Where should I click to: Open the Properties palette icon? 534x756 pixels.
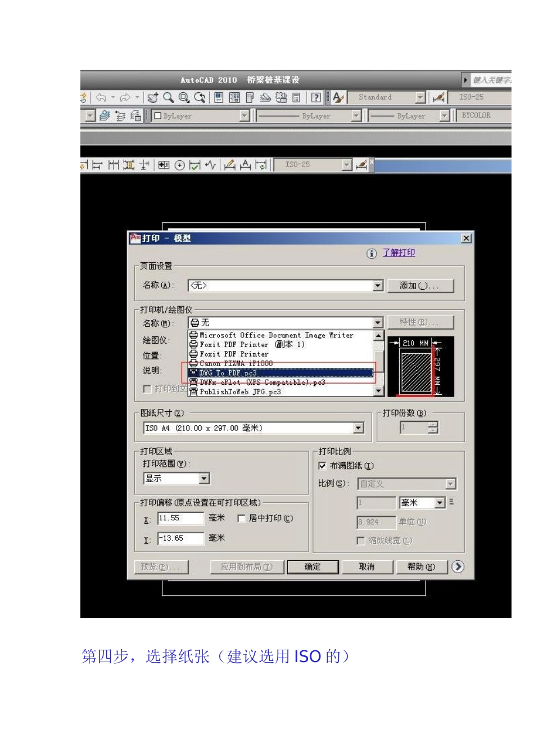tap(219, 97)
